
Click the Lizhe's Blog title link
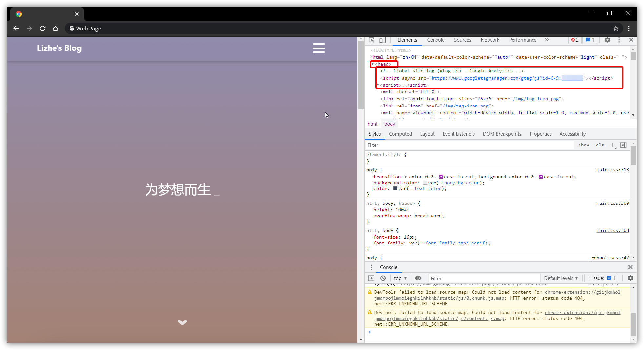coord(59,48)
